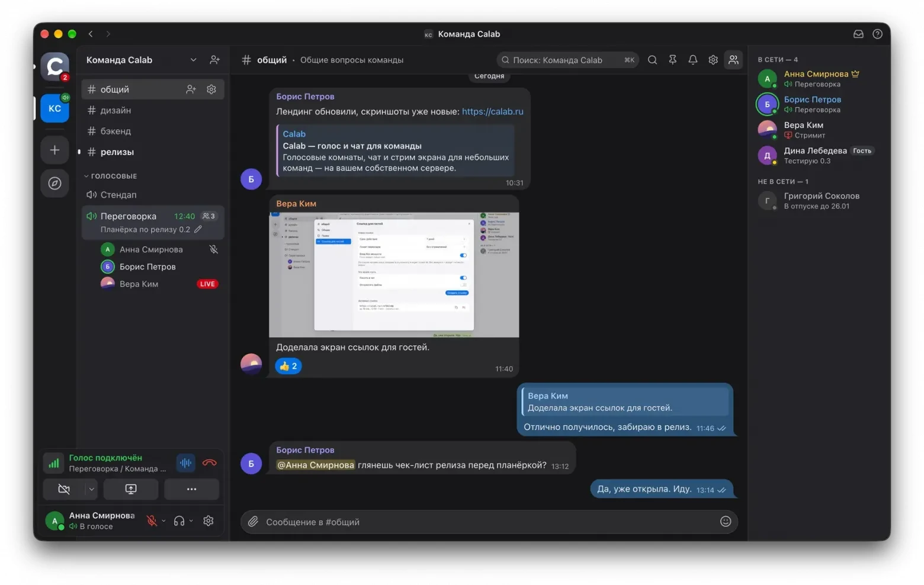Viewport: 924px width, 585px height.
Task: Switch to the бэкенд channel
Action: (153, 131)
